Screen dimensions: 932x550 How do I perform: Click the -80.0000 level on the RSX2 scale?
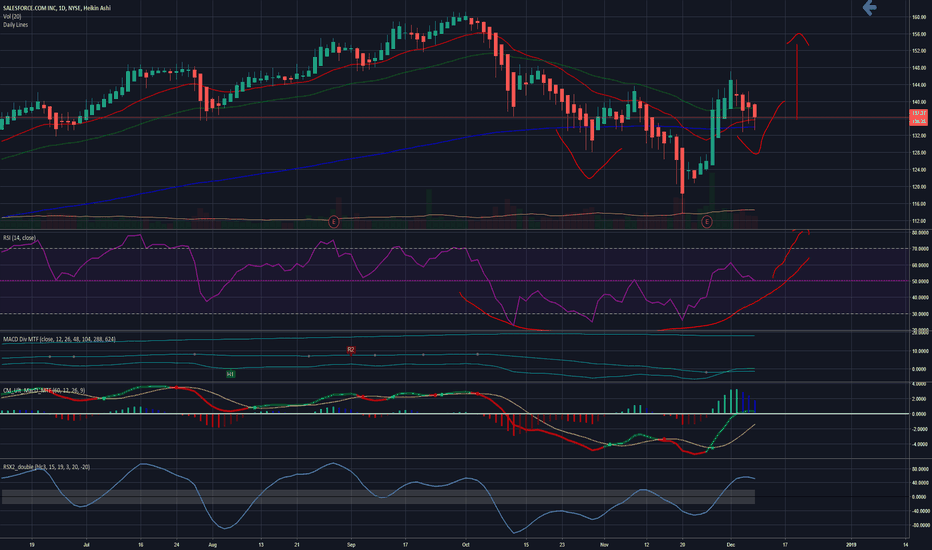click(x=920, y=526)
